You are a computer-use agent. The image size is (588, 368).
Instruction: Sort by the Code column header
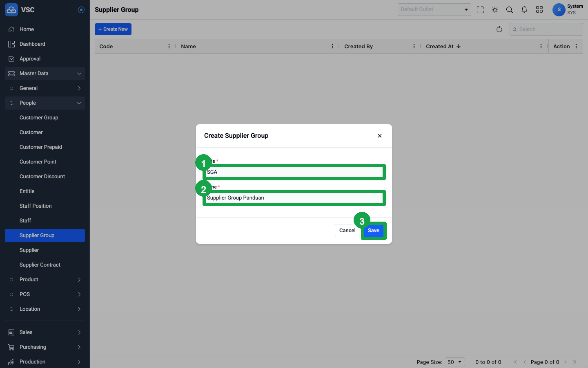pyautogui.click(x=106, y=47)
